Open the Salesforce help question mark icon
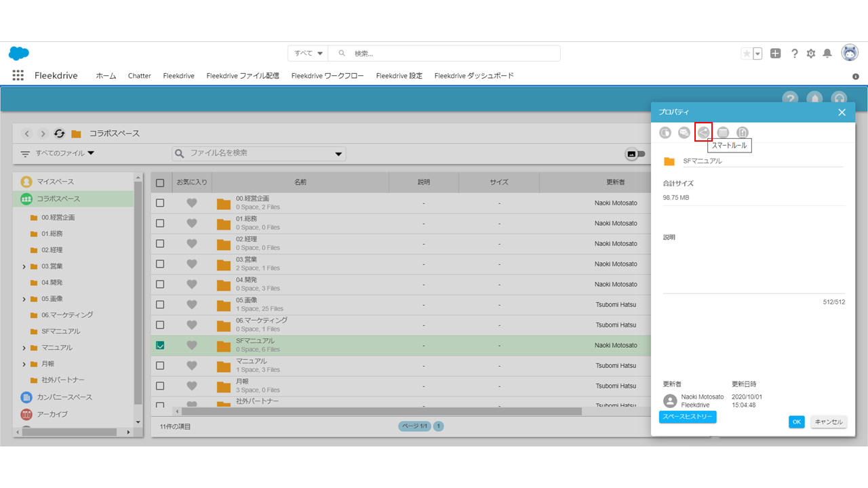The image size is (868, 488). [795, 54]
